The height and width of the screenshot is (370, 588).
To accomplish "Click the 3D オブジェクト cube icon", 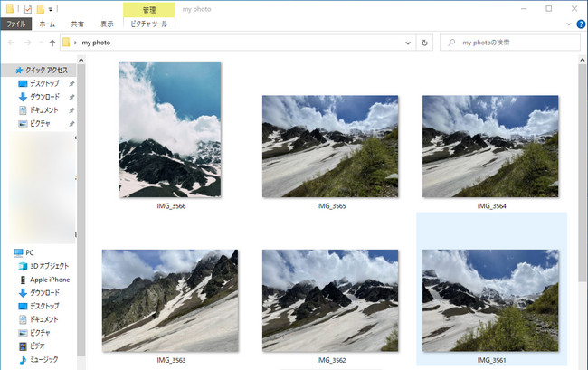I will 23,266.
